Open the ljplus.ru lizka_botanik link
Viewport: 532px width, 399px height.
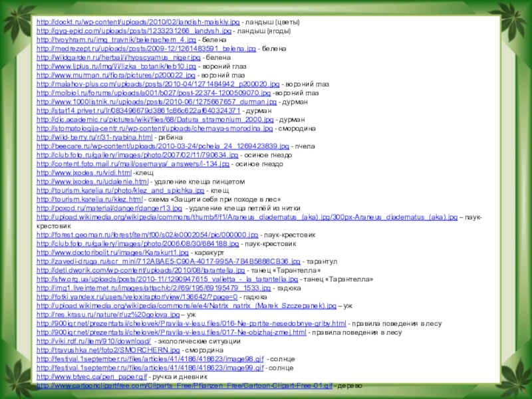coord(116,66)
